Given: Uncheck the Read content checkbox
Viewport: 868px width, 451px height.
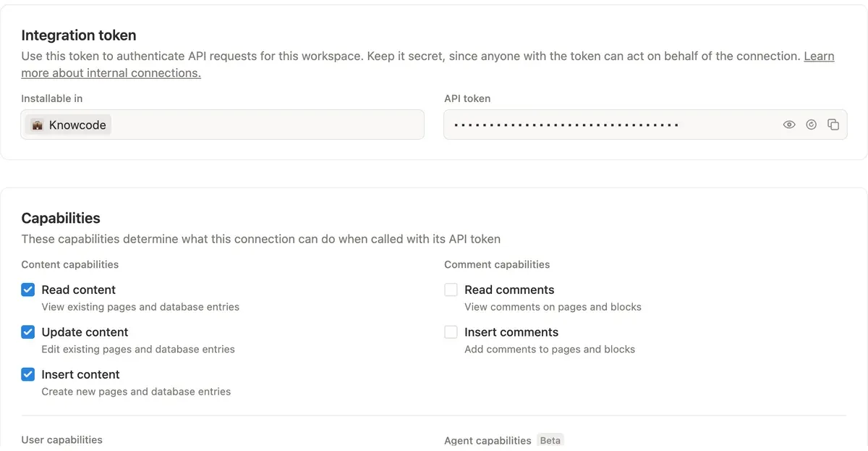Looking at the screenshot, I should 27,290.
